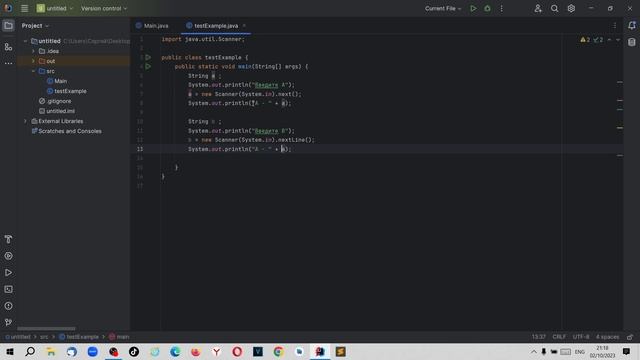Image resolution: width=640 pixels, height=360 pixels.
Task: Open the Project view options dropdown
Action: pyautogui.click(x=35, y=26)
